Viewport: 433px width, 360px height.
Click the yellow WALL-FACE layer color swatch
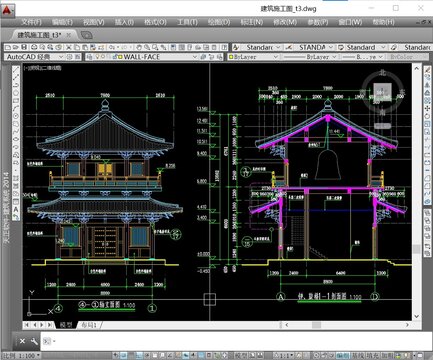coord(120,57)
